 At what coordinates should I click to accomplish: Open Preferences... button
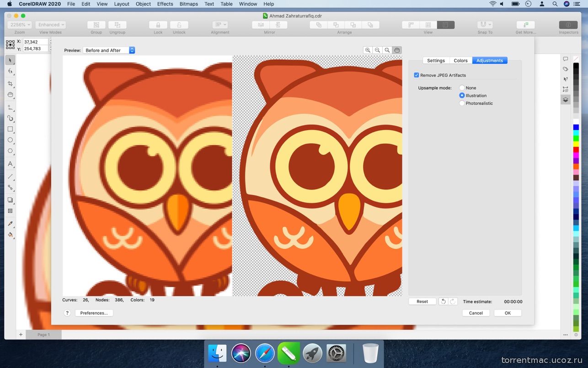(94, 313)
